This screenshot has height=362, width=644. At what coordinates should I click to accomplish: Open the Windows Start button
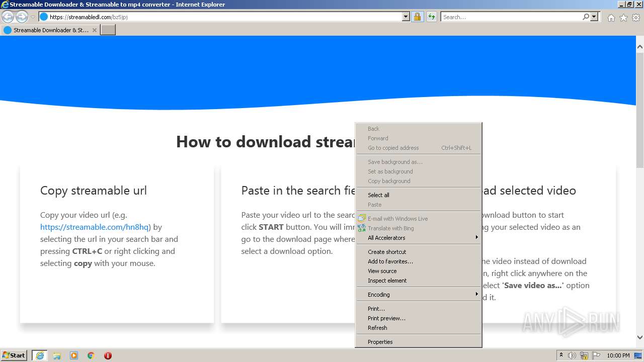tap(14, 355)
